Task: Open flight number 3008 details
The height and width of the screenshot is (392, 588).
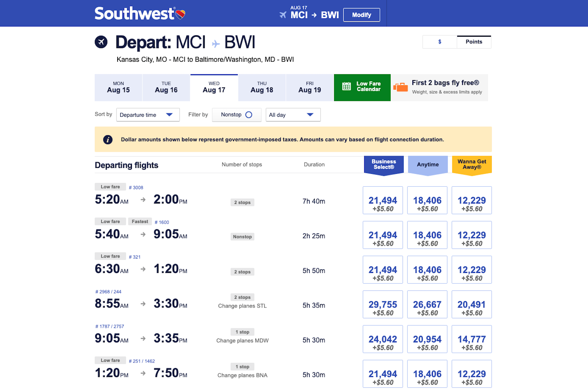Action: (x=136, y=187)
